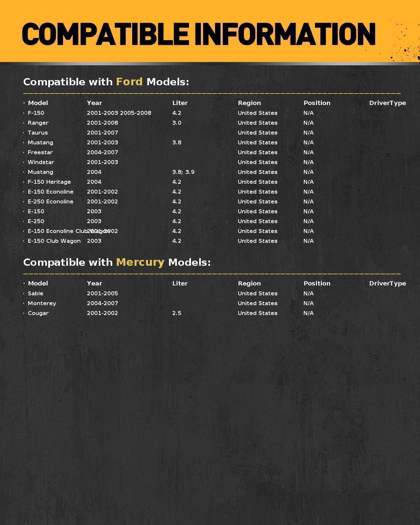420x525 pixels.
Task: Select the Windstar model name
Action: pyautogui.click(x=41, y=162)
